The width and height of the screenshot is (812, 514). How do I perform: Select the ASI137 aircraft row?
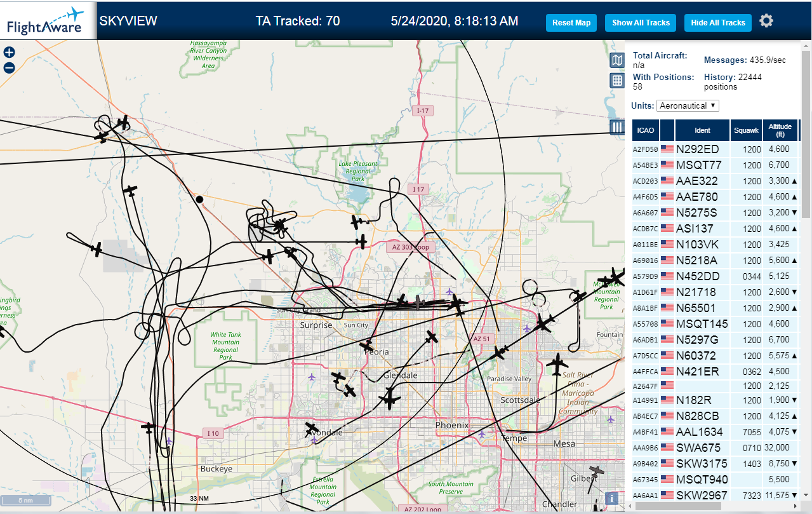click(x=715, y=229)
